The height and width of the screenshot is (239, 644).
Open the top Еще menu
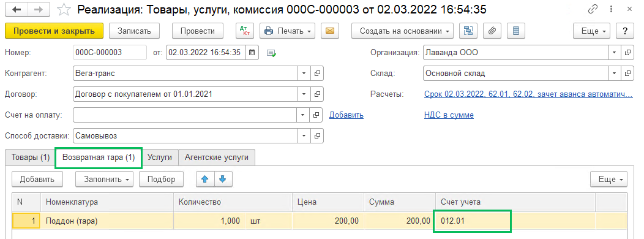(x=591, y=31)
